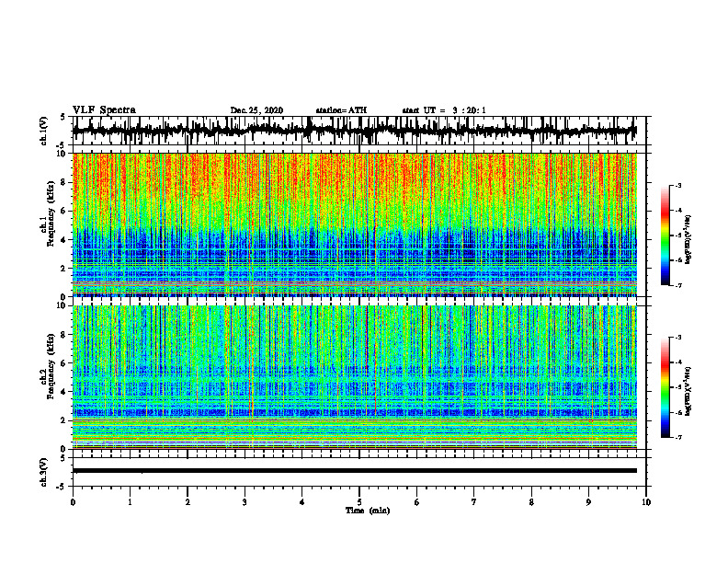728x563 pixels.
Task: Click the "5" tick of ch.1(V) axis
Action: coord(63,118)
